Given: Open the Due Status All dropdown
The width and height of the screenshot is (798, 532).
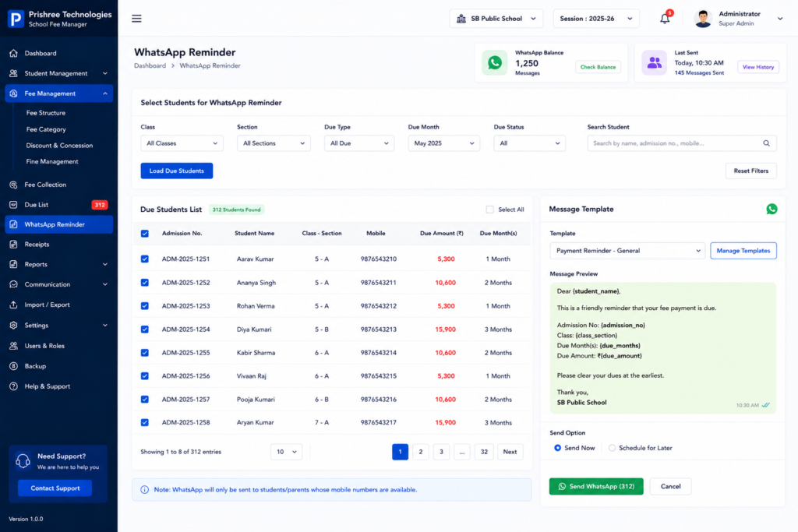Looking at the screenshot, I should pyautogui.click(x=529, y=143).
